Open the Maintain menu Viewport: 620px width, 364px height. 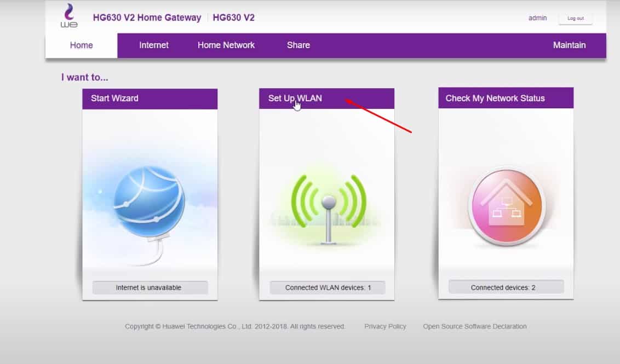pos(570,45)
